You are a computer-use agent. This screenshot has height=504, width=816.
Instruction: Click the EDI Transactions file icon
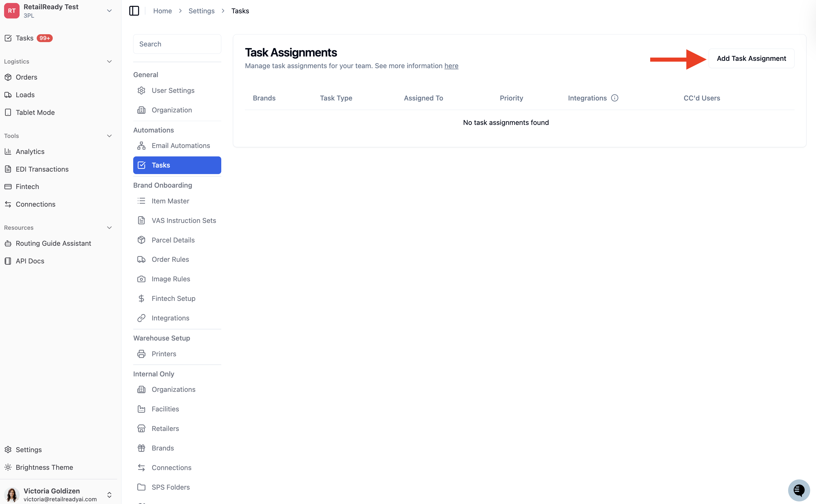point(8,169)
